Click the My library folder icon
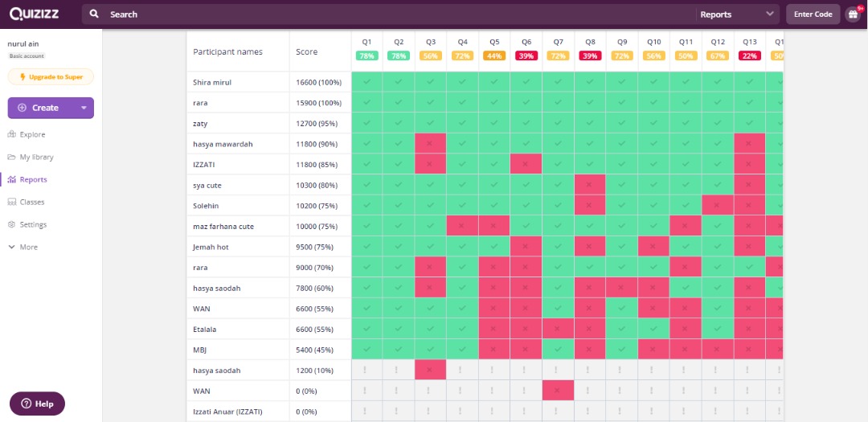Viewport: 868px width, 422px height. (12, 157)
